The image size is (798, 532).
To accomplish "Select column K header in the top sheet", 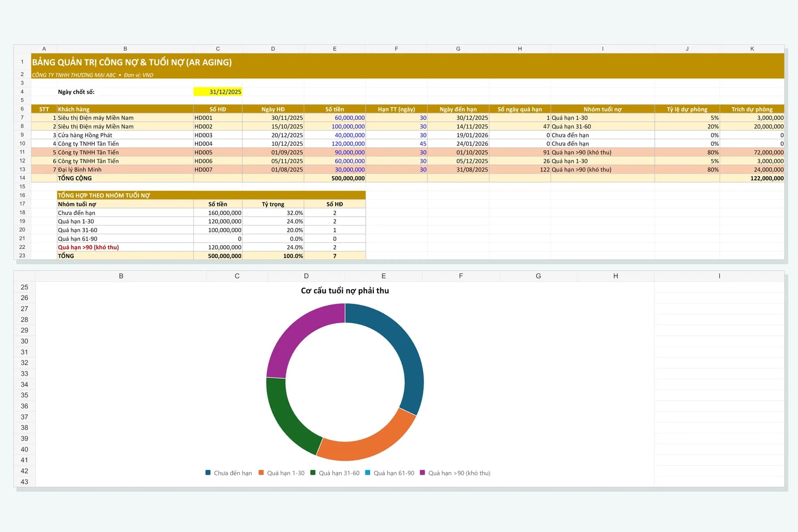I will [x=752, y=49].
